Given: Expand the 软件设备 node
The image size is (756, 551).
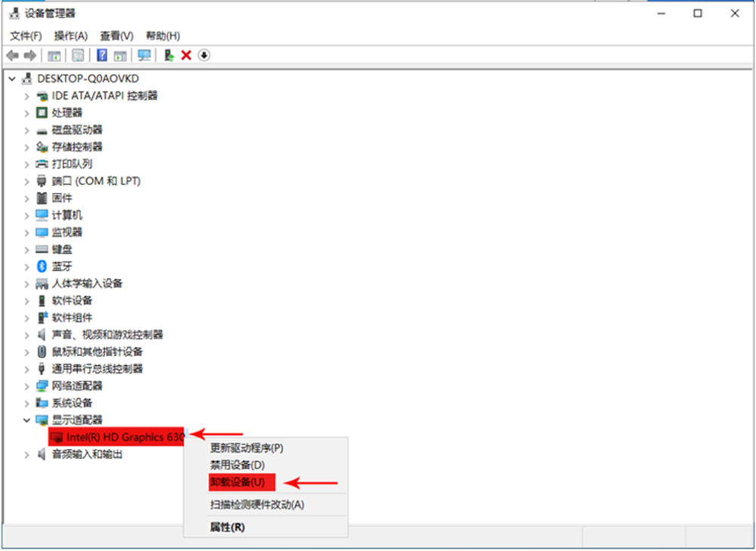Looking at the screenshot, I should coord(27,300).
